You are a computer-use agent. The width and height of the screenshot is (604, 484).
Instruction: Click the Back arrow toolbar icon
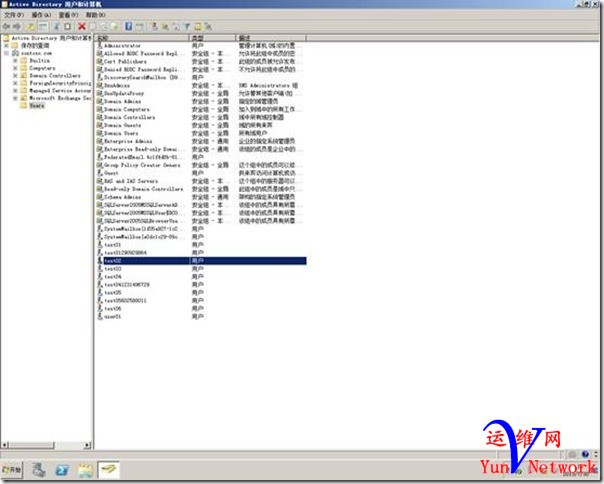click(6, 27)
